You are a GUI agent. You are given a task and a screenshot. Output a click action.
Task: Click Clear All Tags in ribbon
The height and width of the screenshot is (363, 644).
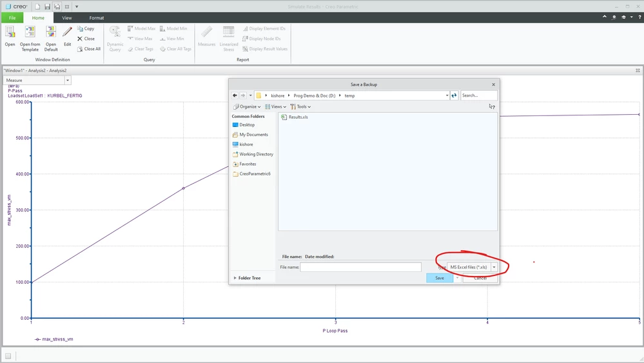176,49
